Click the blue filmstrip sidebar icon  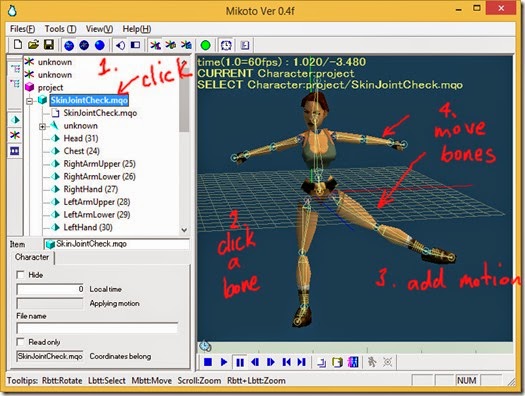point(15,151)
